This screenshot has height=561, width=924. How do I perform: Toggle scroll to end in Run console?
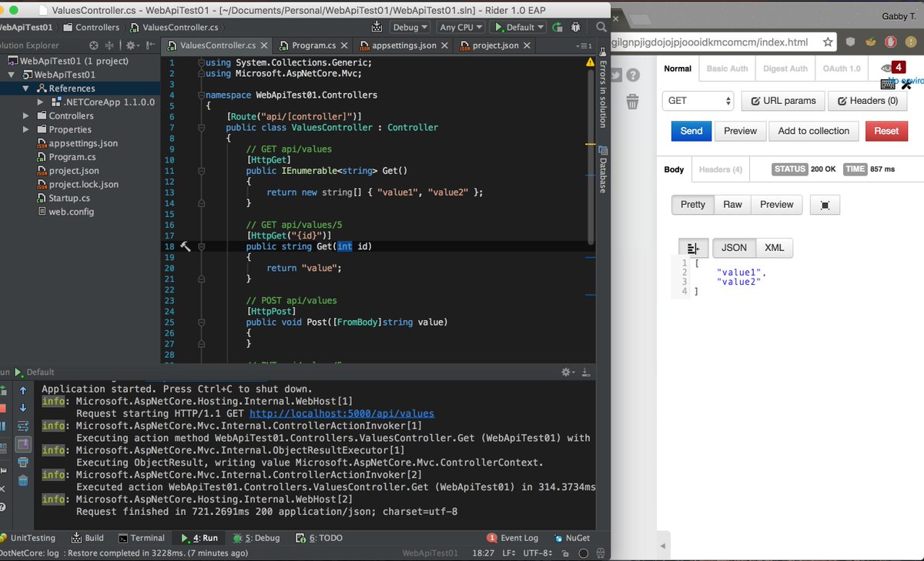click(x=23, y=444)
